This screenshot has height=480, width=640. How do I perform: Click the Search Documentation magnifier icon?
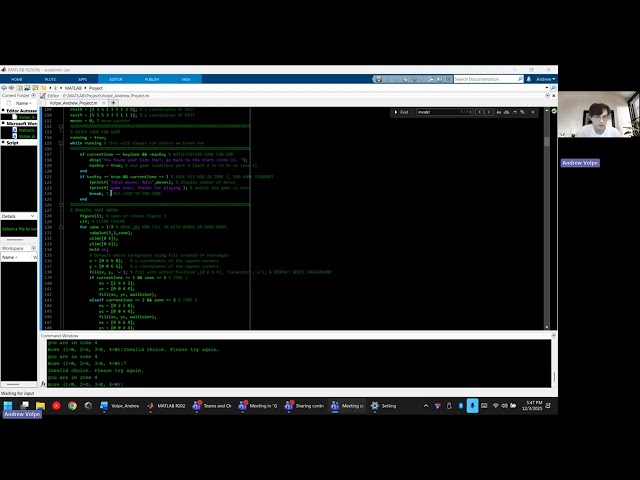tap(520, 79)
